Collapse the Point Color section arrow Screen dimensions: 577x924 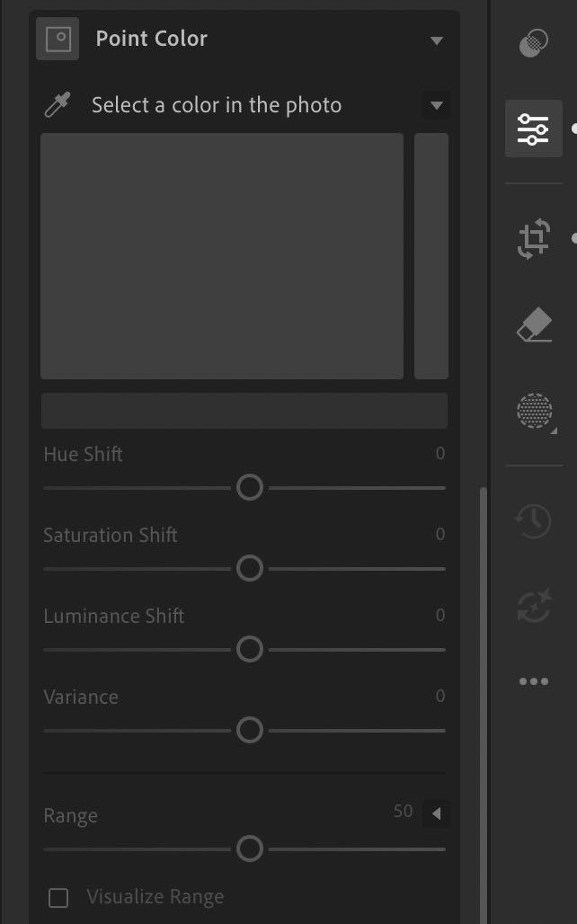(437, 40)
